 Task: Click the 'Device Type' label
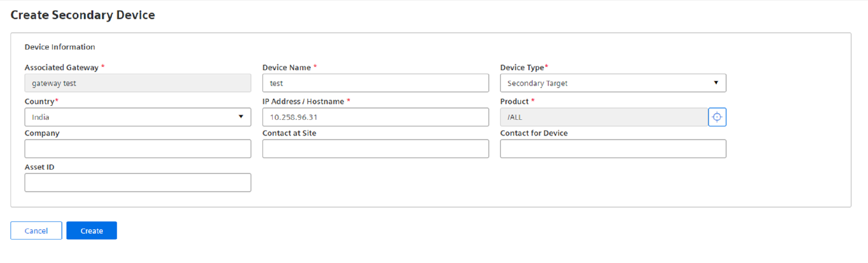[x=522, y=68]
